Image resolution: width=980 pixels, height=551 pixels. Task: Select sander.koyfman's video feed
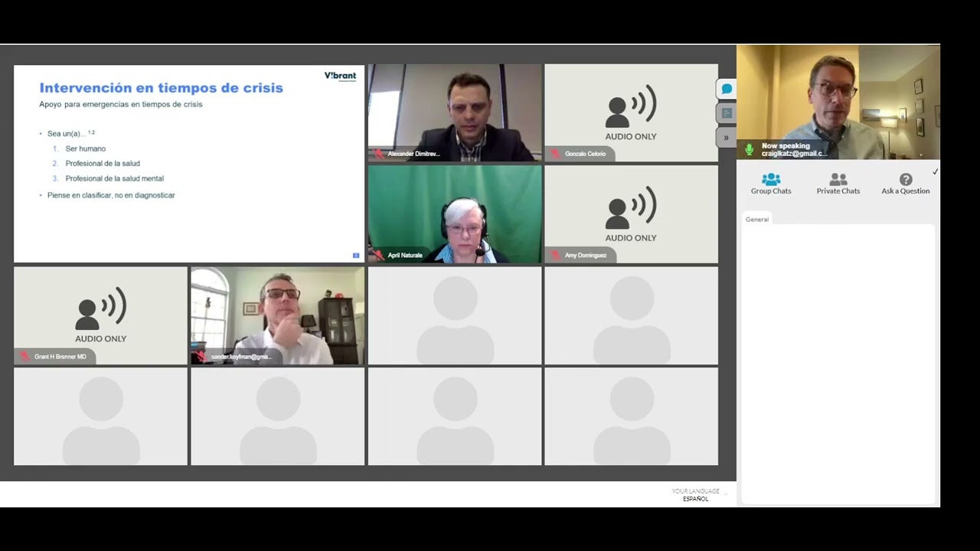[x=277, y=315]
